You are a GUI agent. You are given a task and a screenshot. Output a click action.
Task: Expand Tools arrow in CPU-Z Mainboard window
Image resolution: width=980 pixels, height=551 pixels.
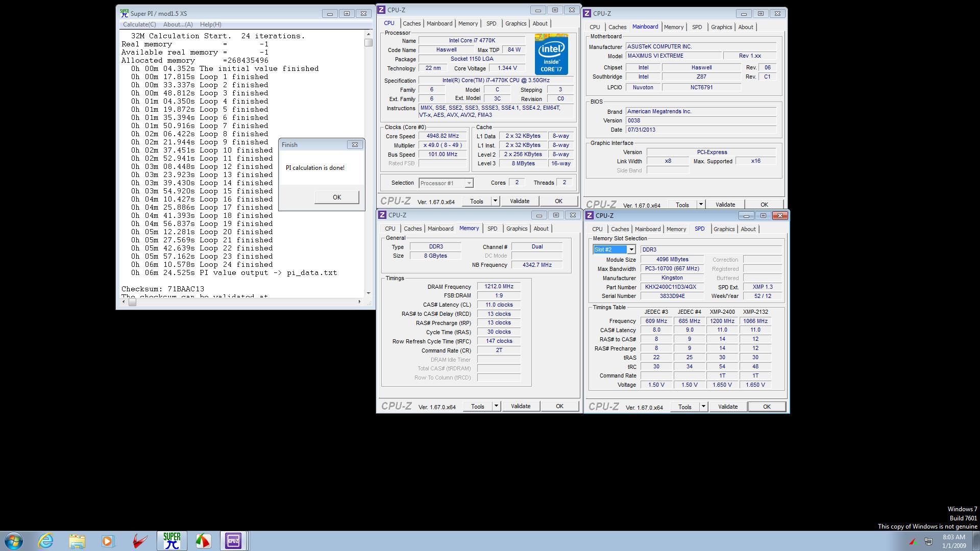point(701,205)
